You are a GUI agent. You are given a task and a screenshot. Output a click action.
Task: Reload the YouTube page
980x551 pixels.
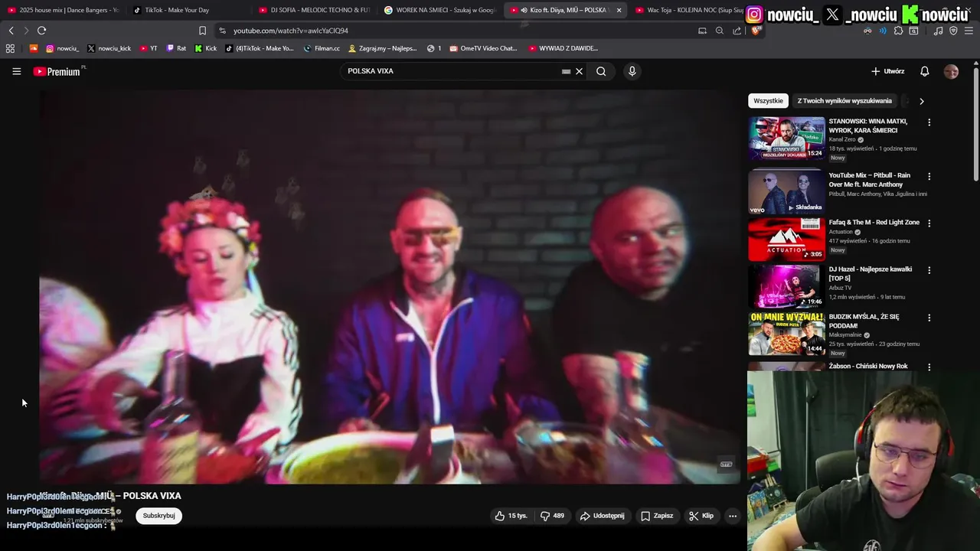coord(41,31)
